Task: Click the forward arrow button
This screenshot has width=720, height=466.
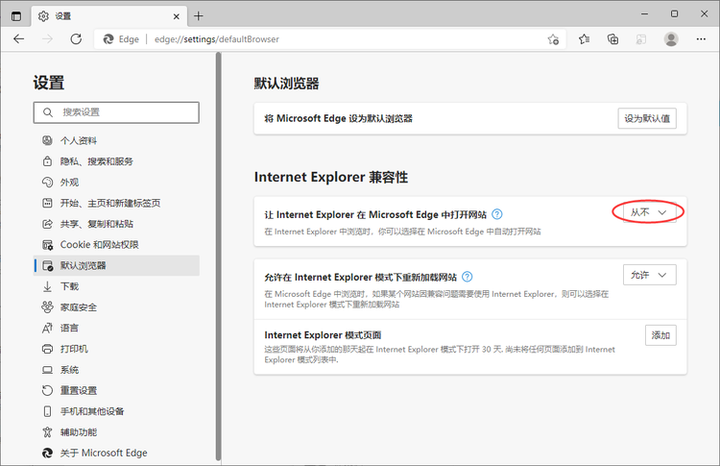Action: [x=47, y=39]
